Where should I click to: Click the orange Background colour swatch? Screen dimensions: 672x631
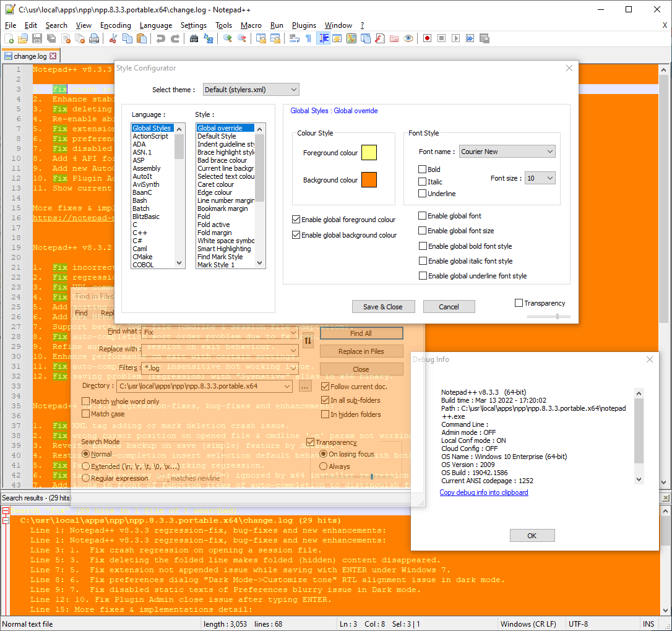click(x=369, y=180)
